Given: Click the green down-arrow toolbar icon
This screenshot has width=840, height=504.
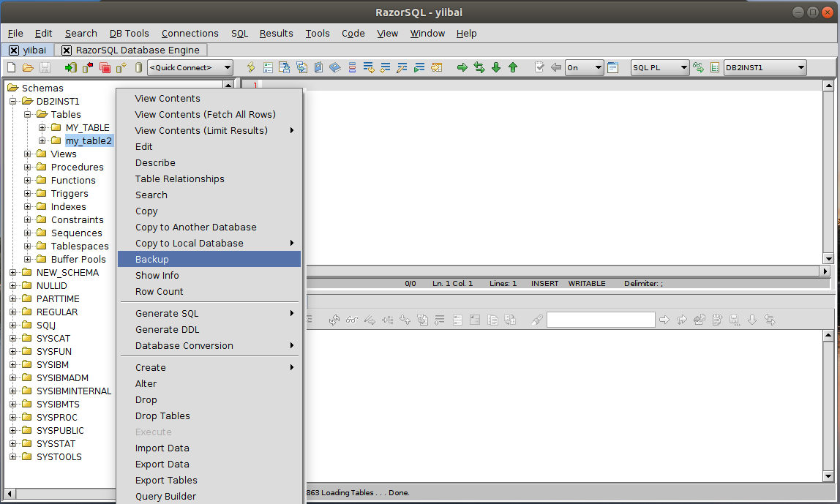Looking at the screenshot, I should pyautogui.click(x=496, y=68).
